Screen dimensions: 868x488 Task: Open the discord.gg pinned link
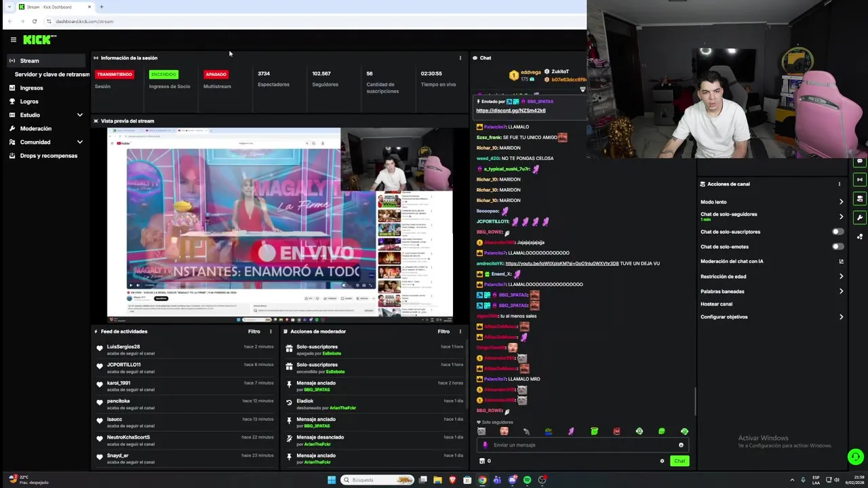511,110
